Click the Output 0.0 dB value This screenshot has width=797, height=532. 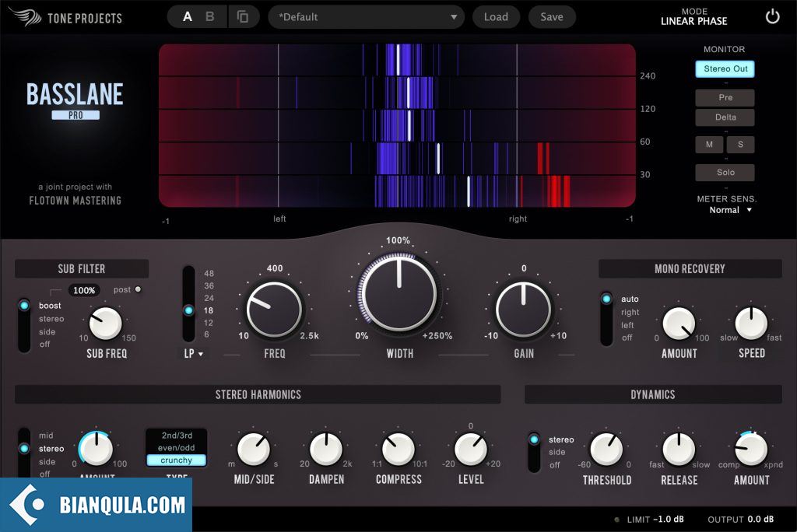pos(760,520)
